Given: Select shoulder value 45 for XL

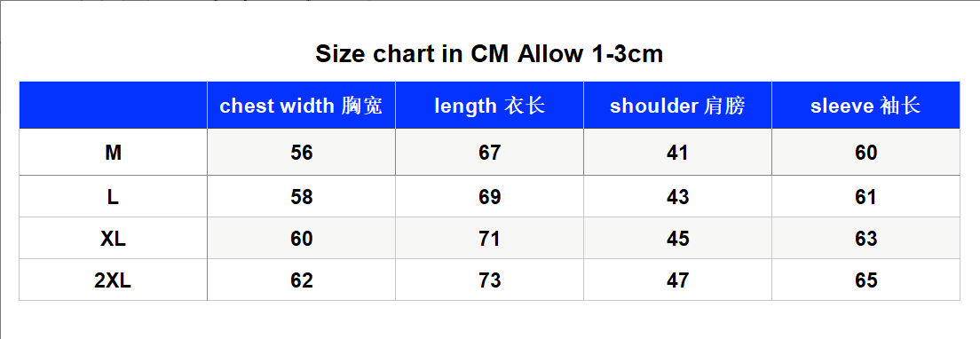Looking at the screenshot, I should (677, 239).
